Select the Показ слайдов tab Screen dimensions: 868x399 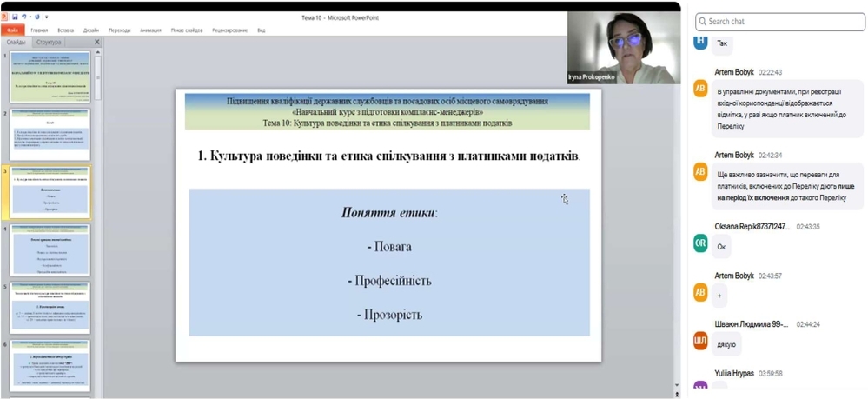pyautogui.click(x=187, y=30)
